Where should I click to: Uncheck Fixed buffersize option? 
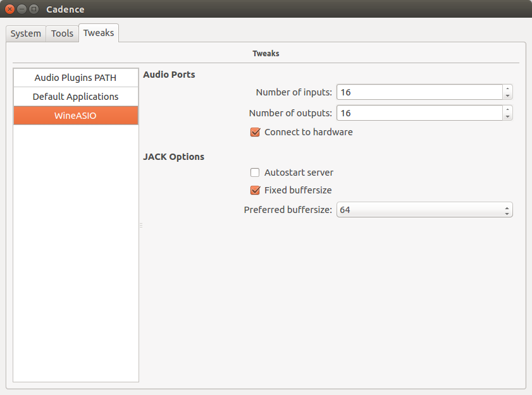click(255, 190)
